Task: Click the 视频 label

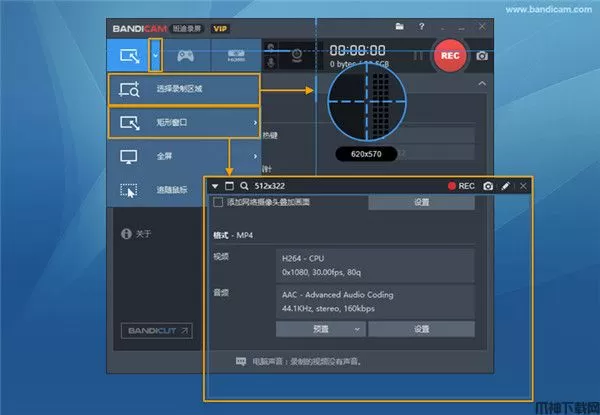Action: click(x=221, y=257)
